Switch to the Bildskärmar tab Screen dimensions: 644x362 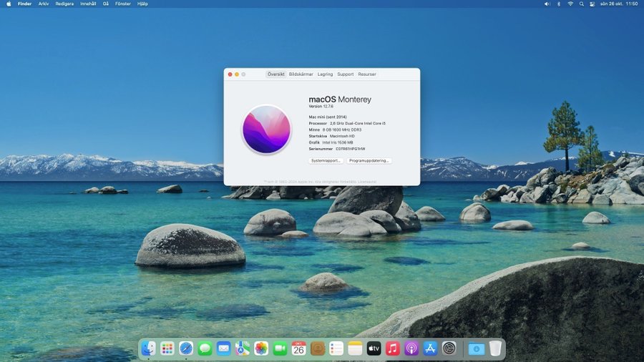pyautogui.click(x=301, y=74)
